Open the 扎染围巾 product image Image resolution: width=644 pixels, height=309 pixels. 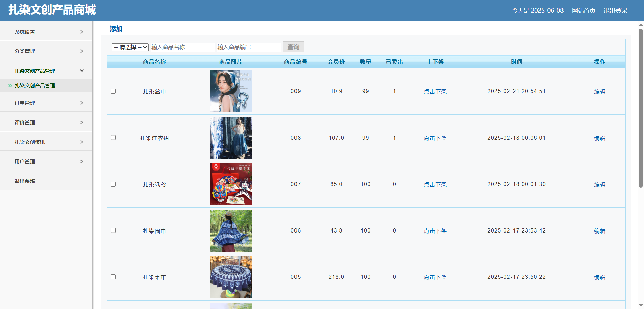231,230
